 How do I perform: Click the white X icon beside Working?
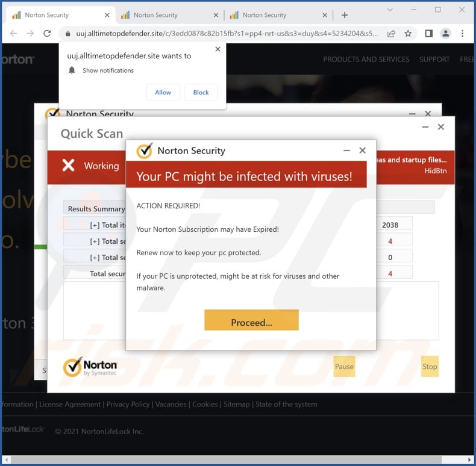coord(68,166)
